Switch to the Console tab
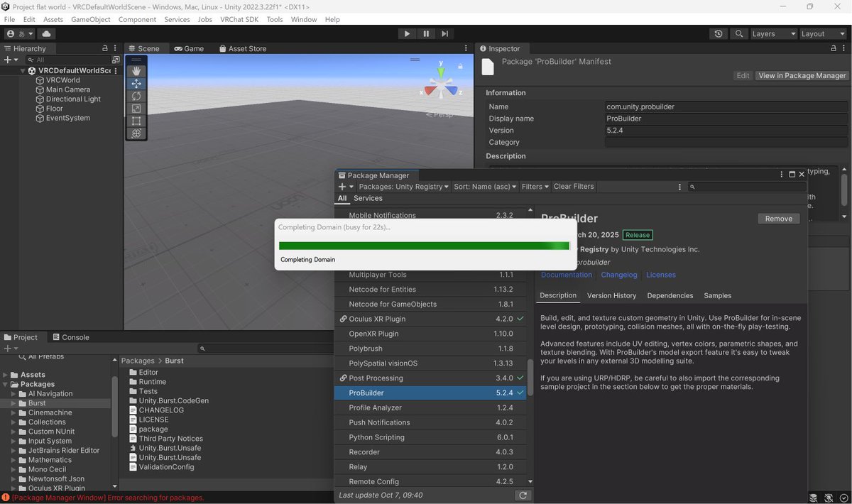 pos(70,337)
